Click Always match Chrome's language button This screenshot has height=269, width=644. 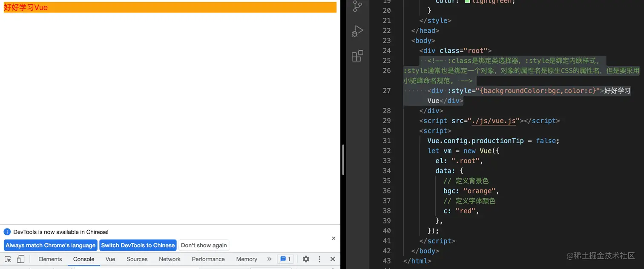coord(51,245)
